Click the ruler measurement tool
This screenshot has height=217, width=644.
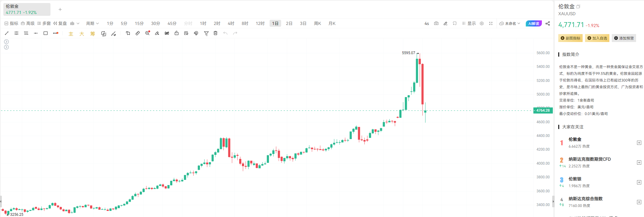tap(138, 33)
